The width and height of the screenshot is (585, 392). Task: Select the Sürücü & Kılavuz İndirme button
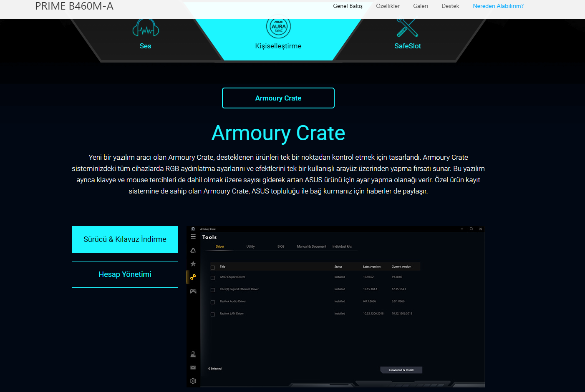(125, 239)
